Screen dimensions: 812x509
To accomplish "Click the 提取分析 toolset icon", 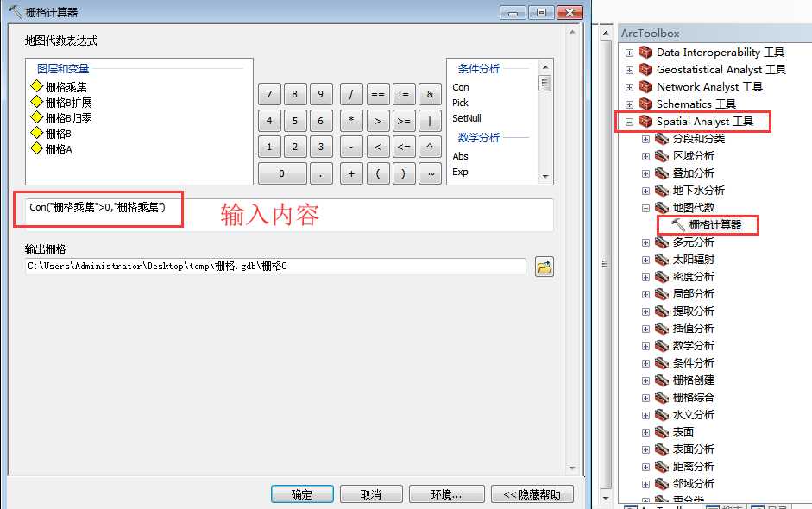I will click(661, 311).
